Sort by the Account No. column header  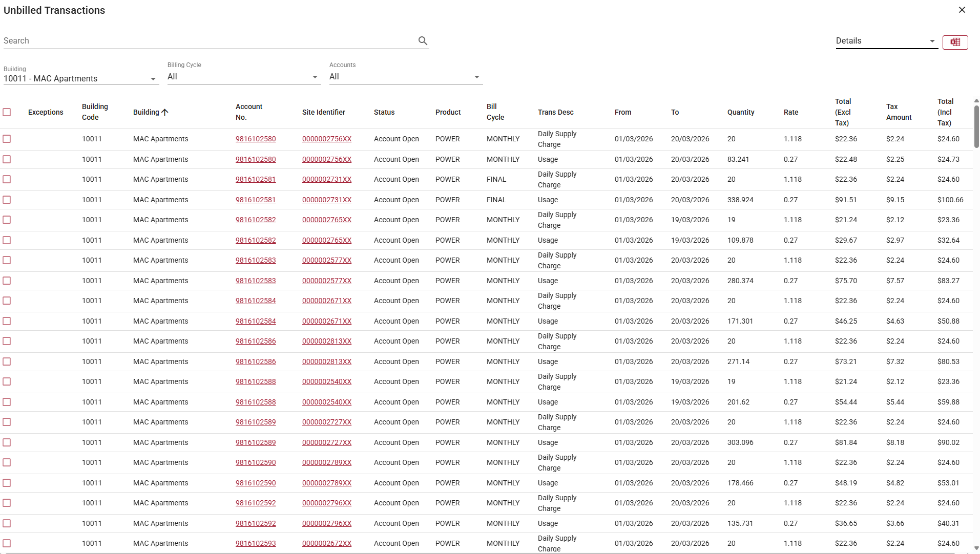249,112
